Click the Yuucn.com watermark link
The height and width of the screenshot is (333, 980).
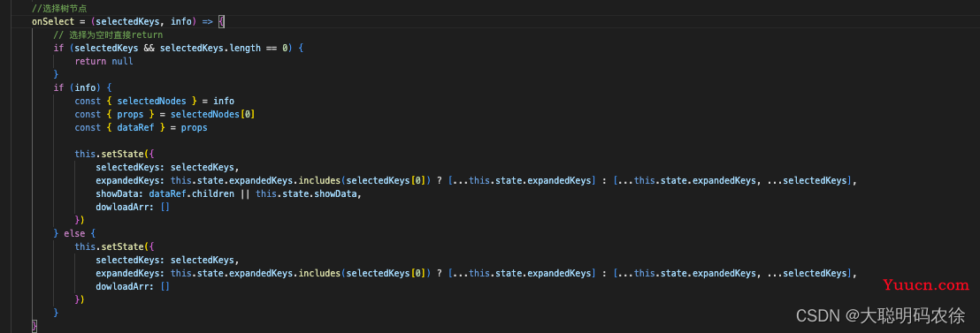(926, 285)
